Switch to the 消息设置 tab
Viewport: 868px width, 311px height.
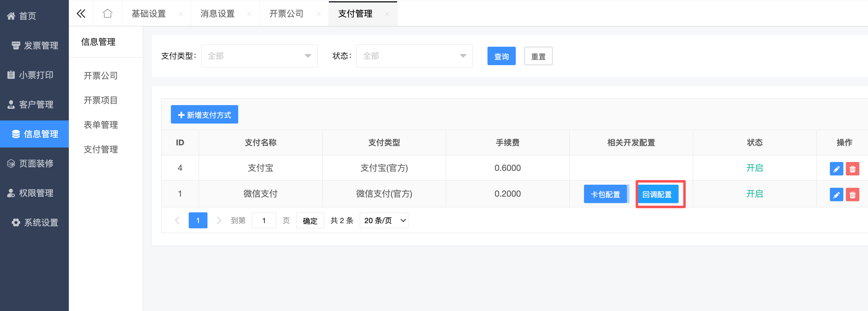217,14
